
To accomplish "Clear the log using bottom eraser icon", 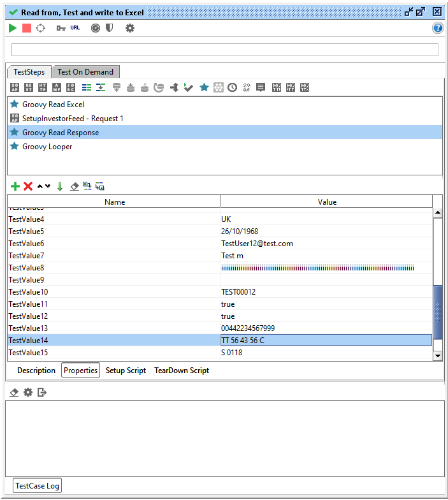I will (x=14, y=392).
